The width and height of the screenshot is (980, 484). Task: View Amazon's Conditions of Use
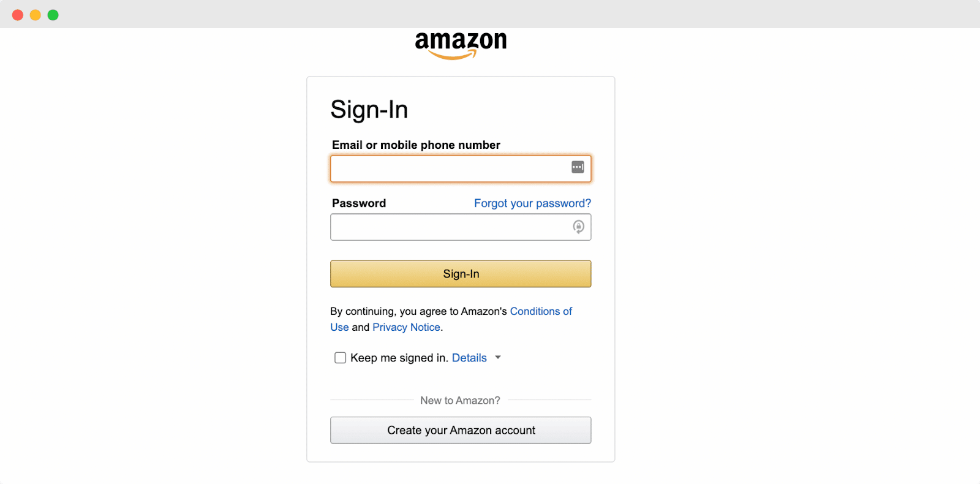pos(540,311)
